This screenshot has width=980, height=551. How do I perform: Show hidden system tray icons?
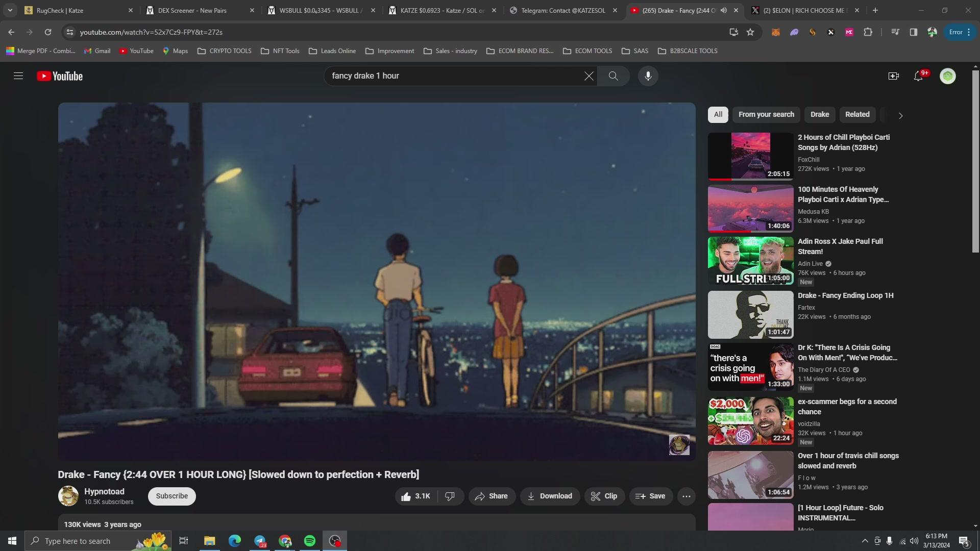pos(865,541)
